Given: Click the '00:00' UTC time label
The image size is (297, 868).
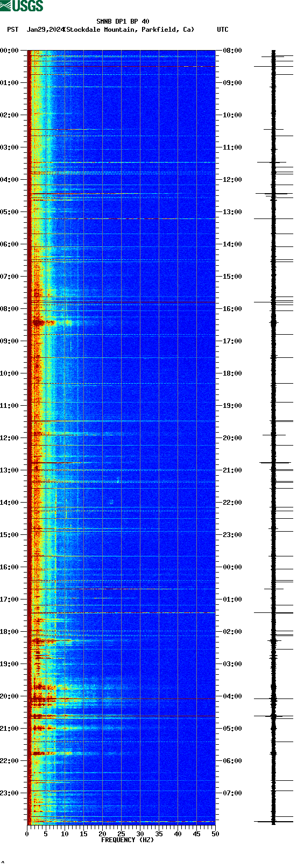Looking at the screenshot, I should [232, 567].
